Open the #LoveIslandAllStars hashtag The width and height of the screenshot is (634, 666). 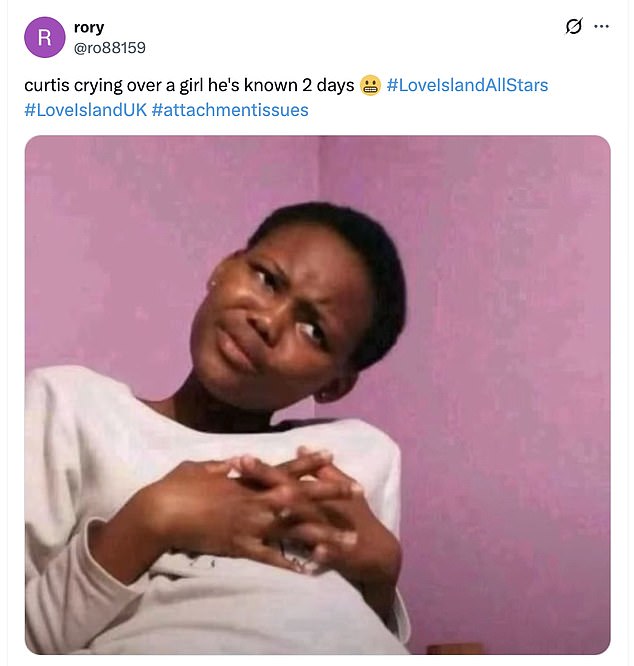467,85
